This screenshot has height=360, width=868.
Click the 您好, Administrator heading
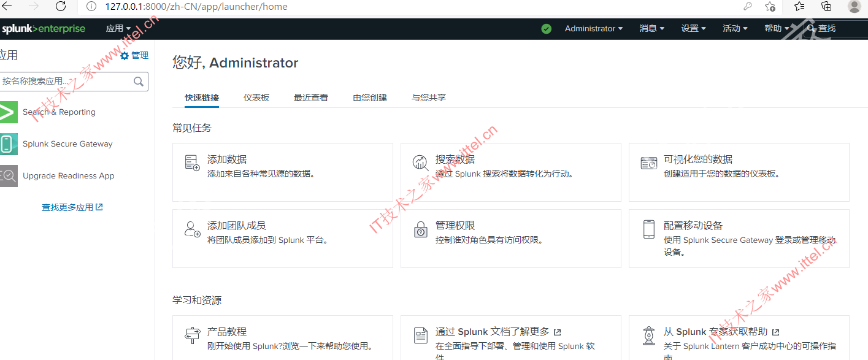(x=236, y=63)
